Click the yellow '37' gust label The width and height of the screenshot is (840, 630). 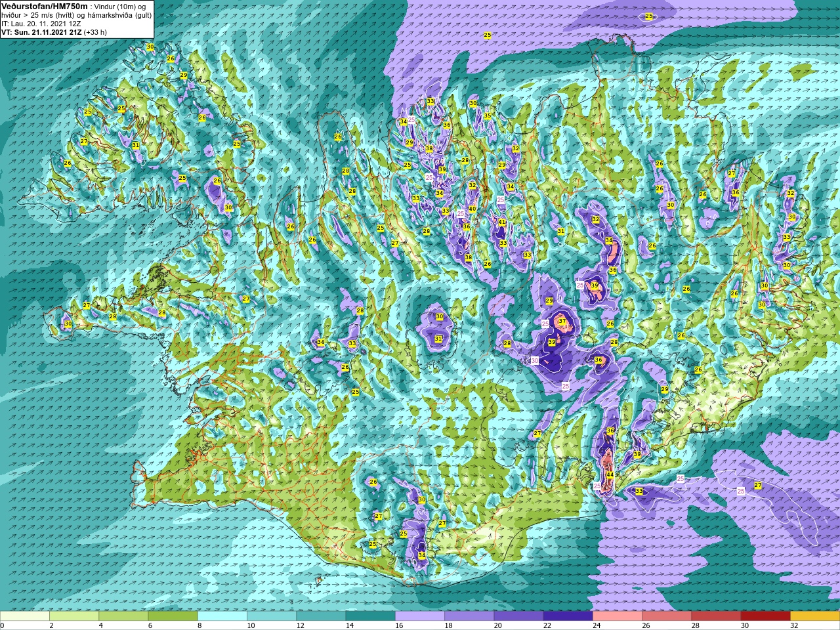click(x=562, y=321)
